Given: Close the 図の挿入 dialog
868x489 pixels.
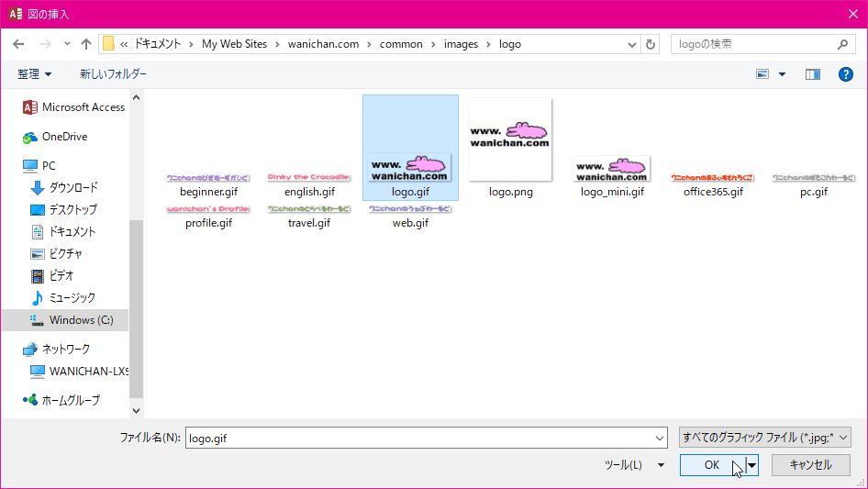Looking at the screenshot, I should coord(853,14).
